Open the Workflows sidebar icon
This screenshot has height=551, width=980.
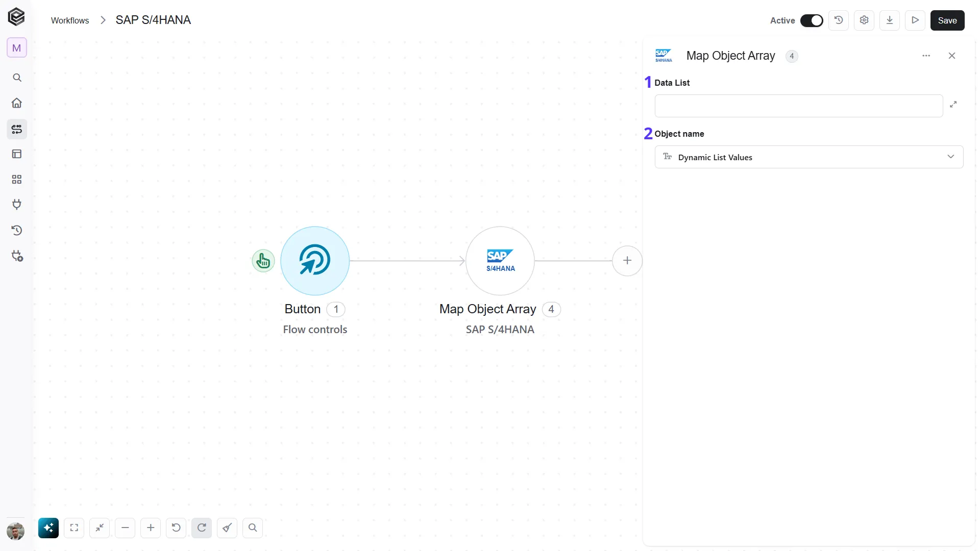pos(17,129)
